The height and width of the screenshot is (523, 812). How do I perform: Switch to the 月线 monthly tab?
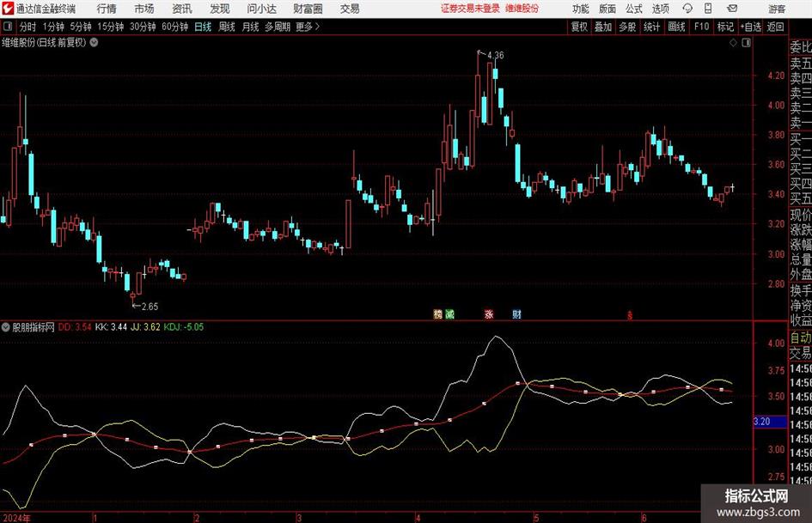point(250,27)
